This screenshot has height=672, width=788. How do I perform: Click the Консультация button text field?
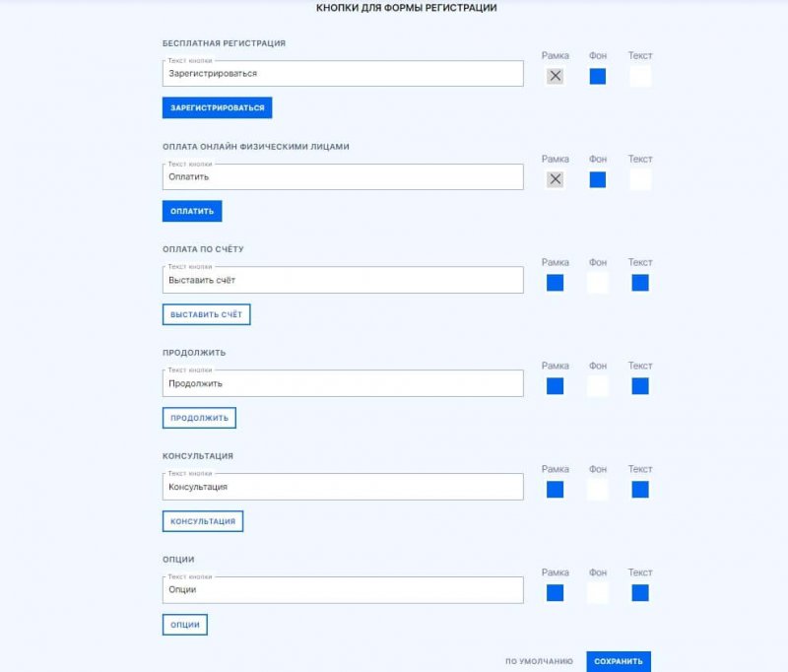point(343,487)
